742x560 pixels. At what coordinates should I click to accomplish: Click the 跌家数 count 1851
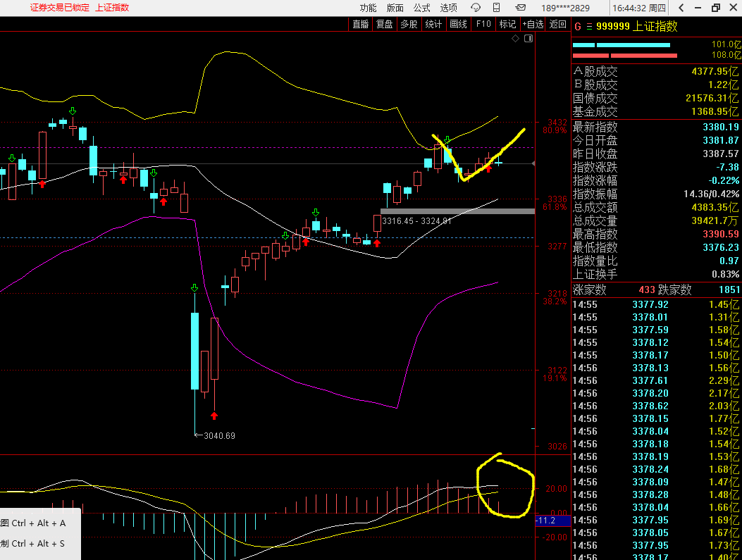(x=729, y=290)
